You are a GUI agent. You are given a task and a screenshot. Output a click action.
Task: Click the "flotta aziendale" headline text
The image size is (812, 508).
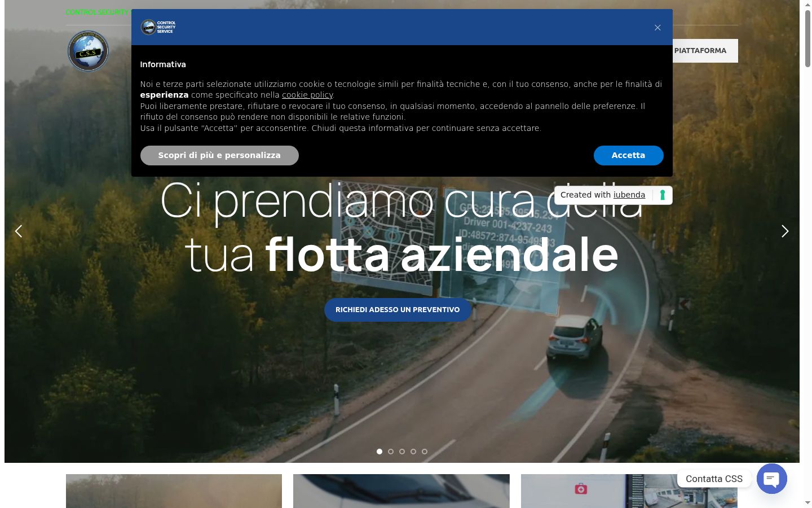[x=442, y=255]
